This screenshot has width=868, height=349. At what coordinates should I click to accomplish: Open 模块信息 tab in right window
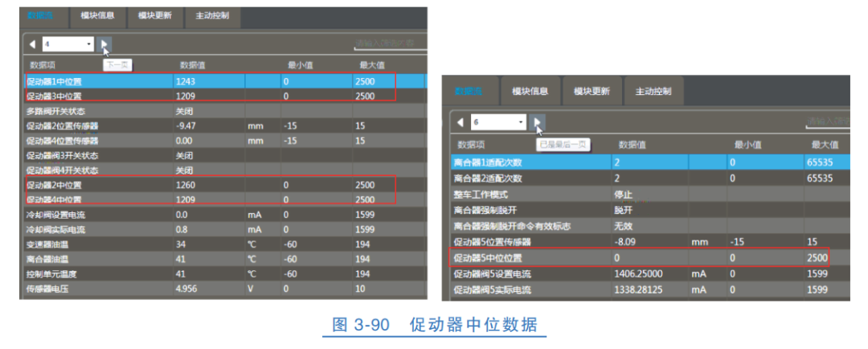(x=530, y=92)
